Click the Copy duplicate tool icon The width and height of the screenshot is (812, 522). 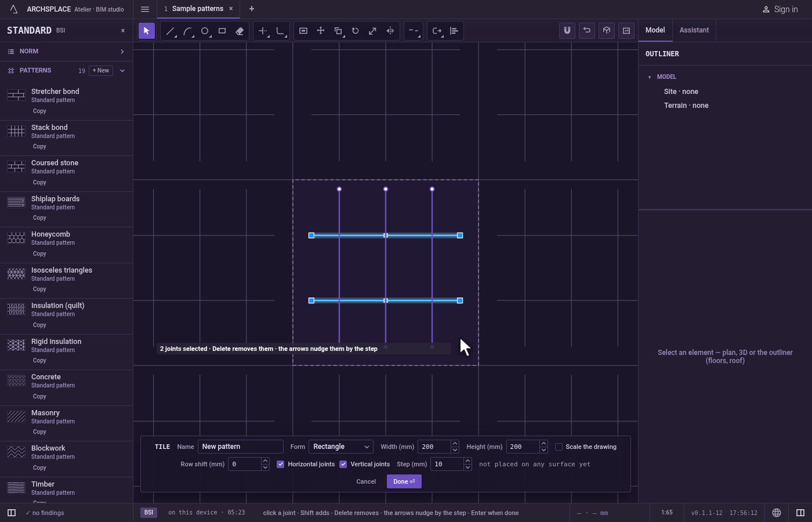click(338, 31)
